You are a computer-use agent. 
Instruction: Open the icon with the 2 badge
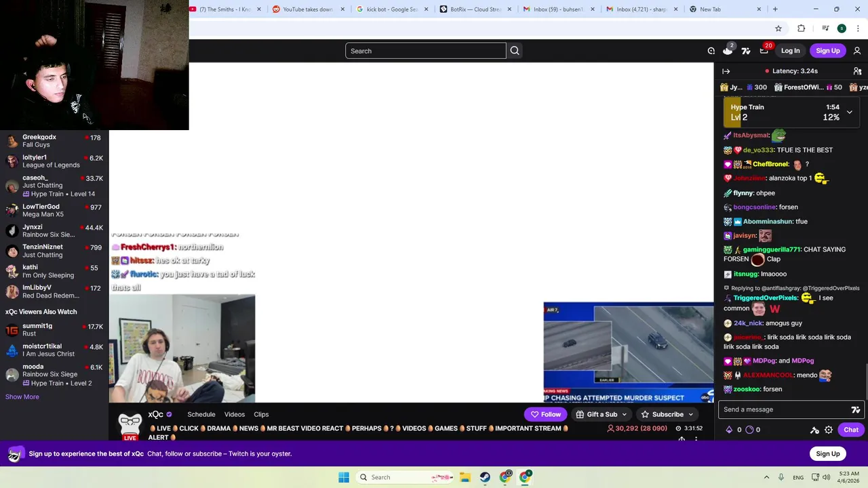pos(728,50)
